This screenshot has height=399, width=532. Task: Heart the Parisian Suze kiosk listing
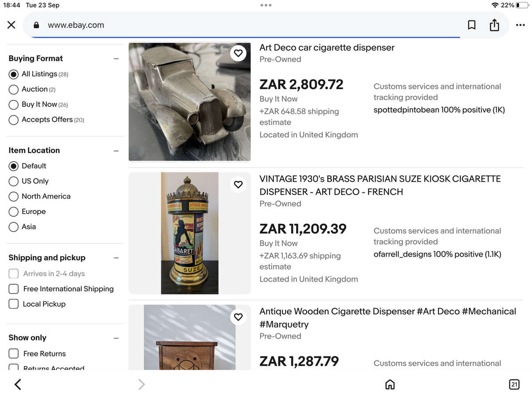[239, 184]
